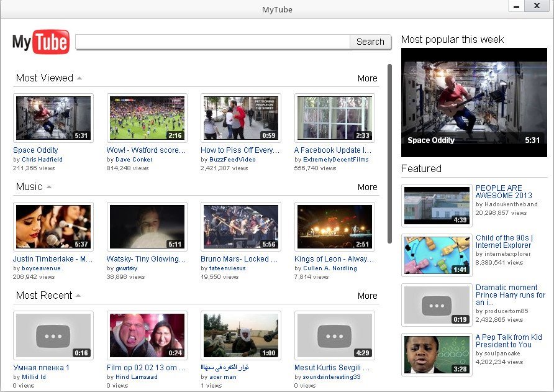Screen dimensions: 554x392
Task: Play the Bruno Mars - Locked video thumbnail
Action: point(241,226)
